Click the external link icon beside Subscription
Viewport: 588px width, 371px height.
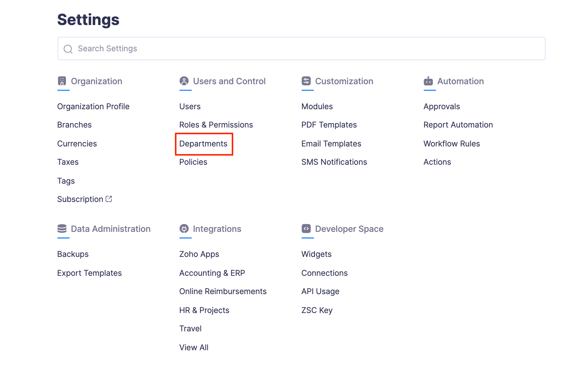pos(109,199)
